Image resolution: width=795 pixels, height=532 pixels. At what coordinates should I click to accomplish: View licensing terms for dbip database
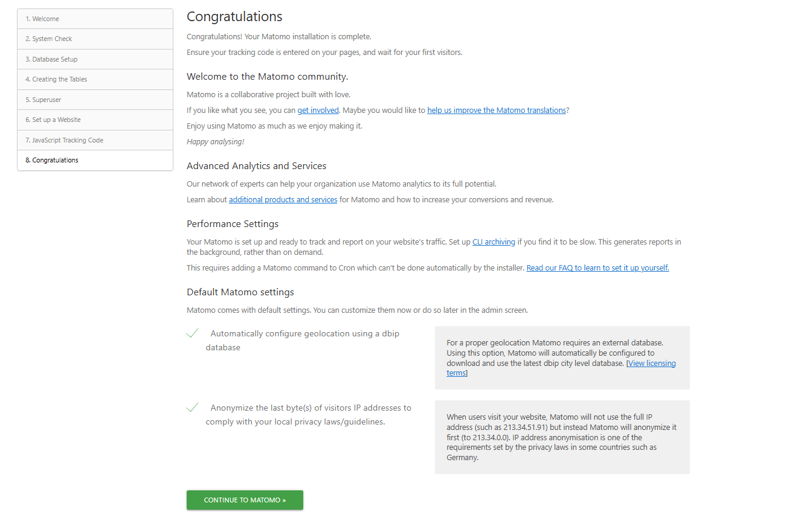(x=651, y=364)
